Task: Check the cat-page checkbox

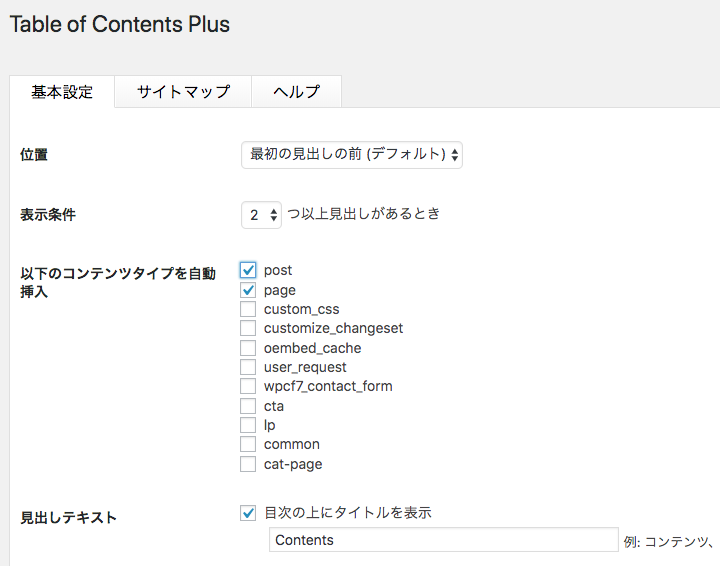Action: 249,464
